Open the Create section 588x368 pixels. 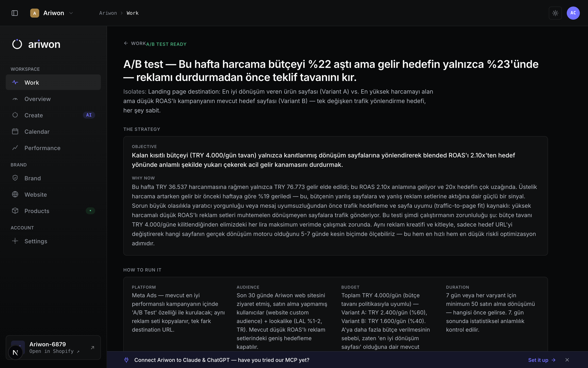(53, 115)
